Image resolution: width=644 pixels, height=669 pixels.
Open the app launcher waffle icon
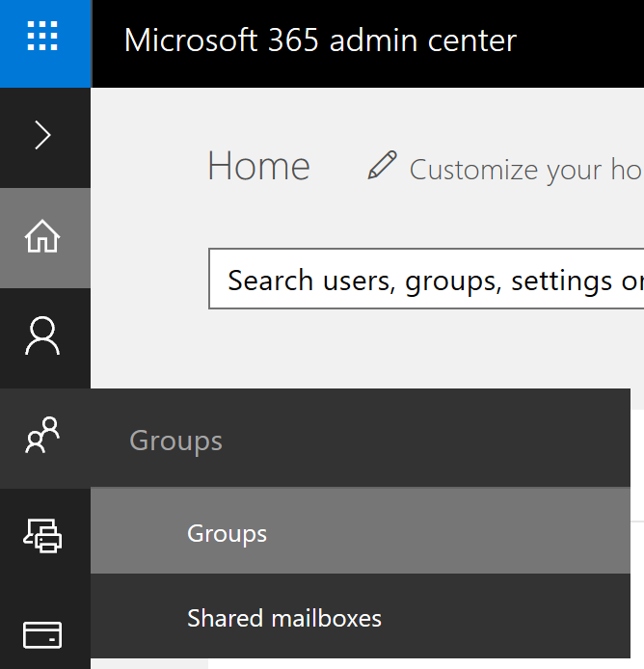click(42, 37)
